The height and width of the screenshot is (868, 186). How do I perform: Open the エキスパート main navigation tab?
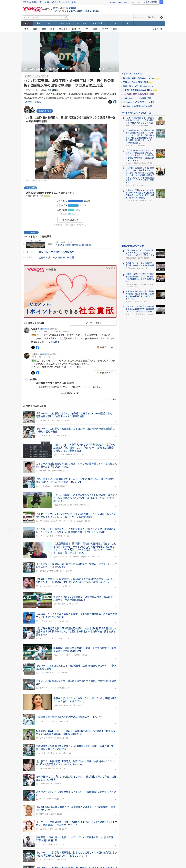click(64, 24)
